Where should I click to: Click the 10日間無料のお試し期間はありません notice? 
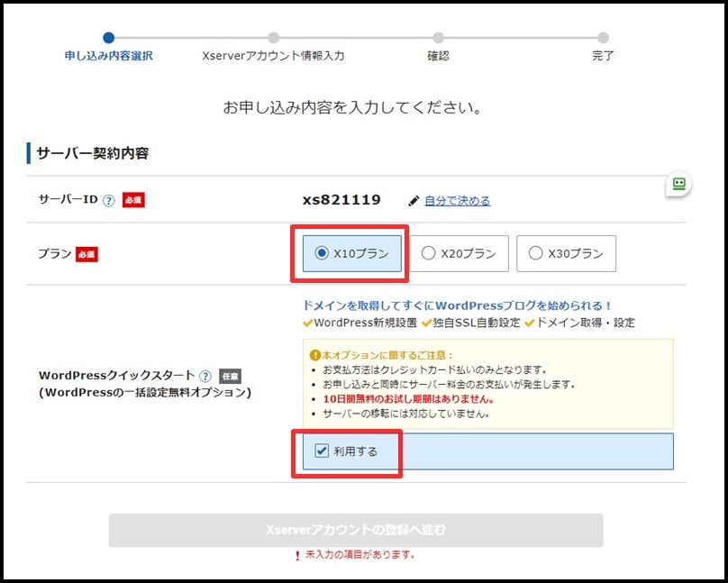point(408,399)
